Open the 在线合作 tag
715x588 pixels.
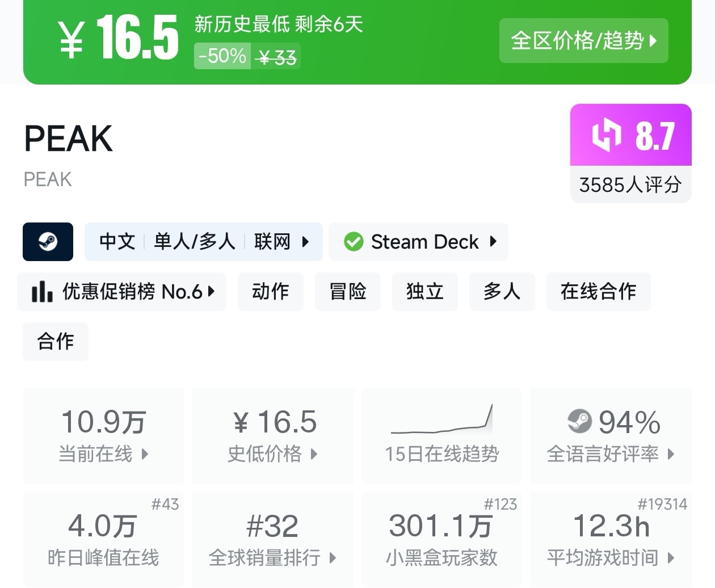[599, 292]
